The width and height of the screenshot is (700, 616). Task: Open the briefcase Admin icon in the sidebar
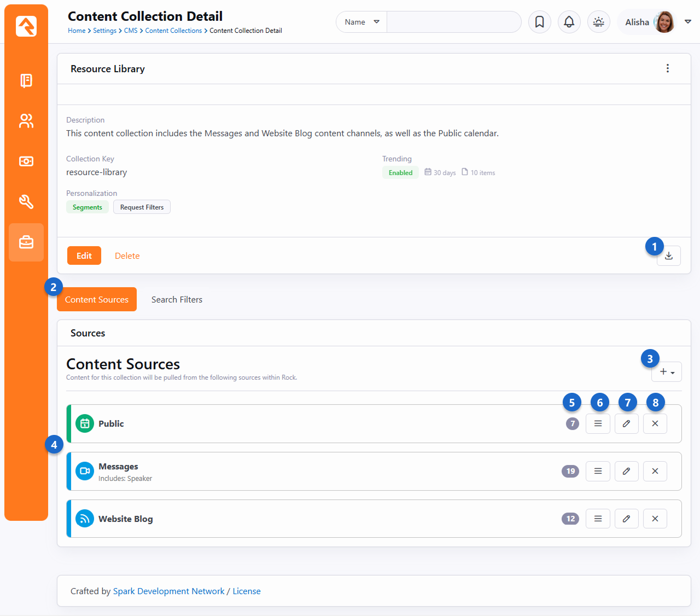point(26,242)
